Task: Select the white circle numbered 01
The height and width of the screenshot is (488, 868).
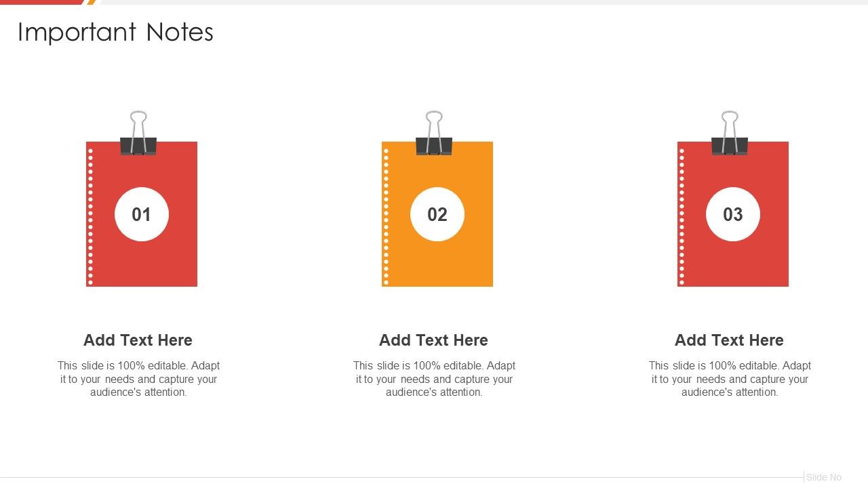Action: [x=142, y=214]
